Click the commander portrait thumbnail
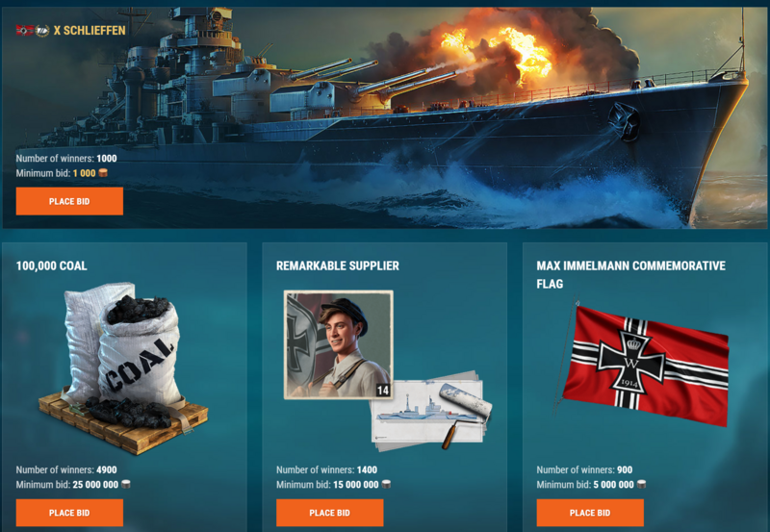This screenshot has width=770, height=532. click(x=339, y=344)
